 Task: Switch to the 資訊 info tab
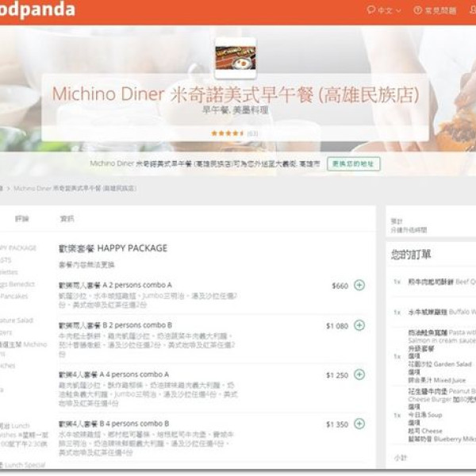[67, 219]
